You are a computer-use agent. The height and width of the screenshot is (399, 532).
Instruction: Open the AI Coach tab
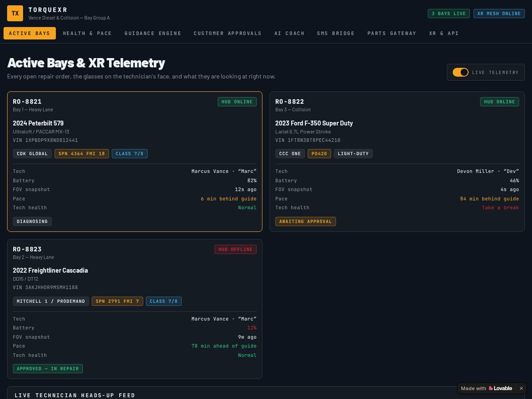point(289,33)
